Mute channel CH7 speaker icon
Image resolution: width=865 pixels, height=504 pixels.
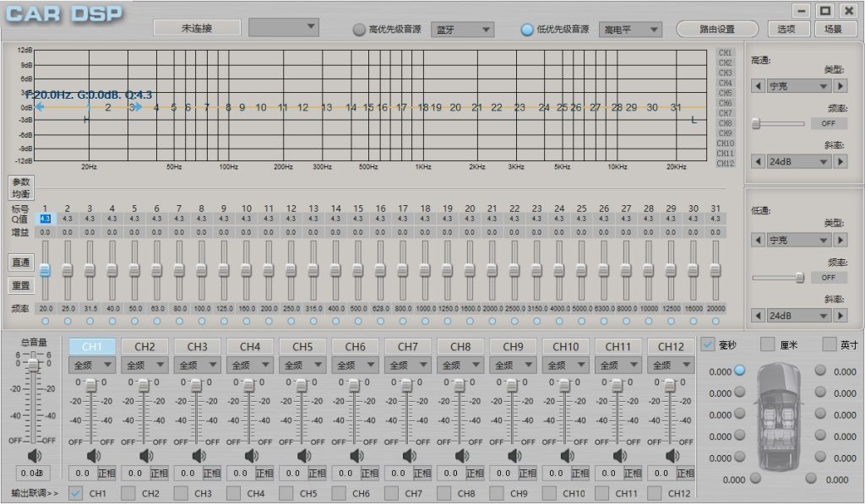(x=410, y=456)
